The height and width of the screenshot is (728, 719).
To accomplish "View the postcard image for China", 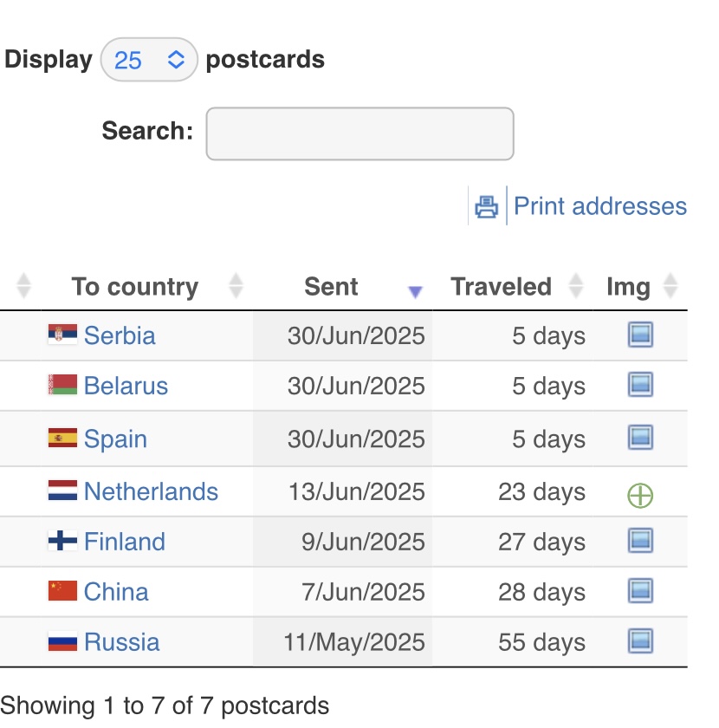I will pyautogui.click(x=640, y=590).
